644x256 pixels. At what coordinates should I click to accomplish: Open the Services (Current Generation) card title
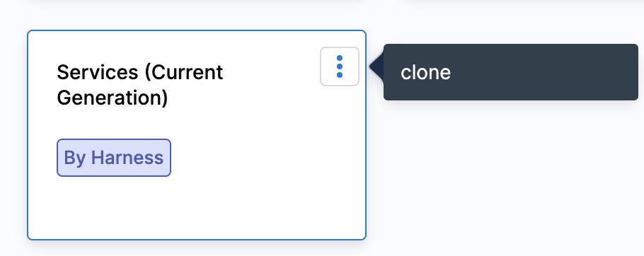139,86
